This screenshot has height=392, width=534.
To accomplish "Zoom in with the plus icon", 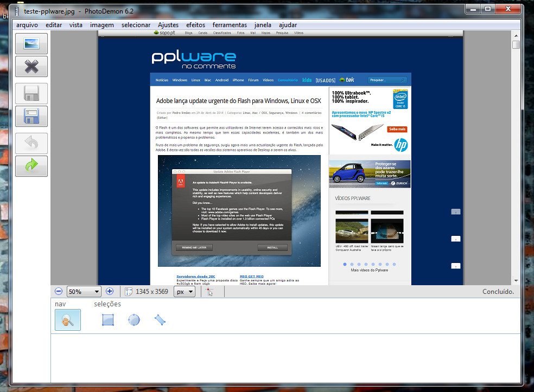I will 110,291.
